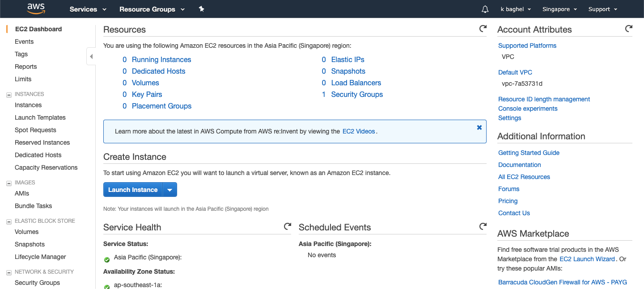Refresh the Scheduled Events section
Screen dimensions: 644x292
[483, 226]
